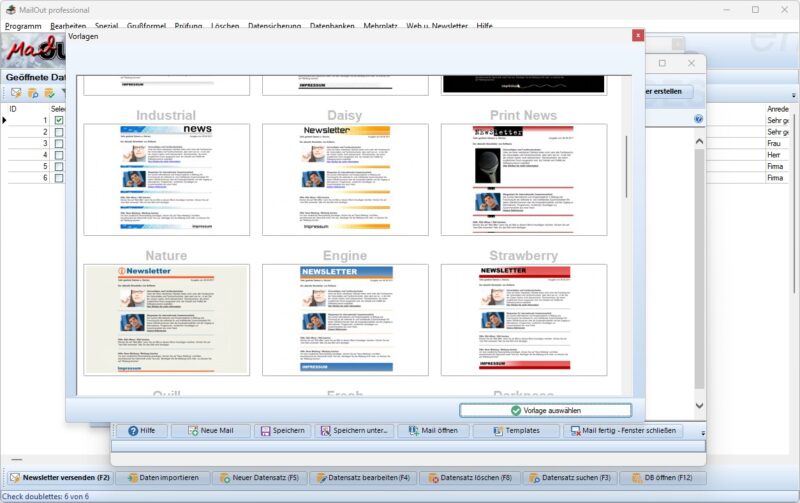This screenshot has height=503, width=800.
Task: Select the Industrial newsletter template thumbnail
Action: click(167, 180)
